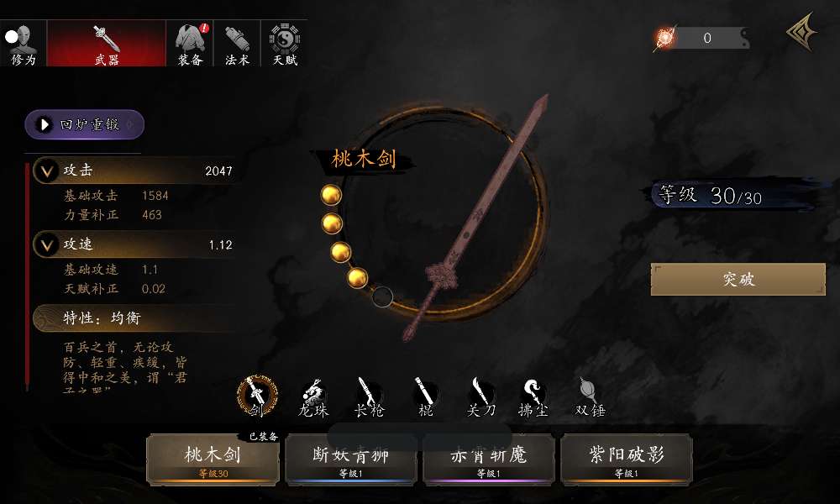The height and width of the screenshot is (504, 840).
Task: Select the 龙珠 dragon pearl weapon icon
Action: [312, 398]
